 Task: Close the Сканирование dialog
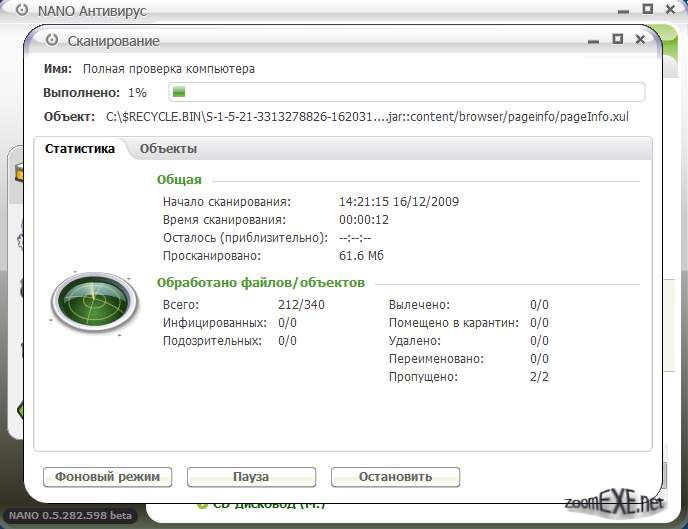641,39
